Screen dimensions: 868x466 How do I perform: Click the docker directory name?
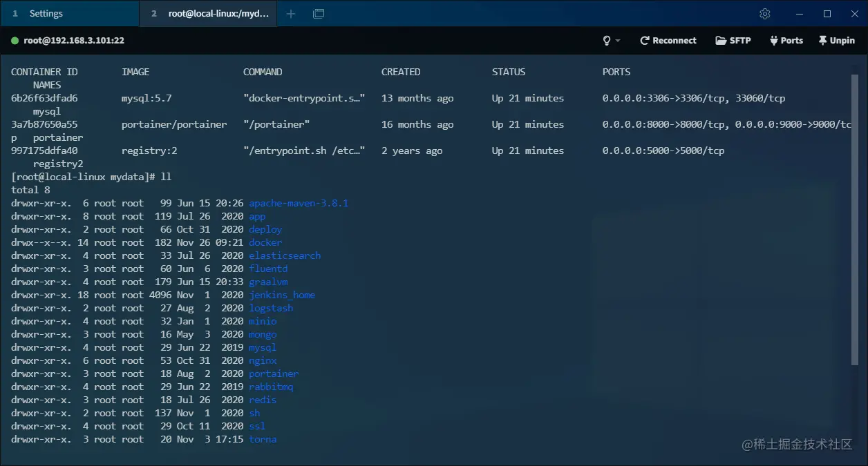[x=265, y=242]
